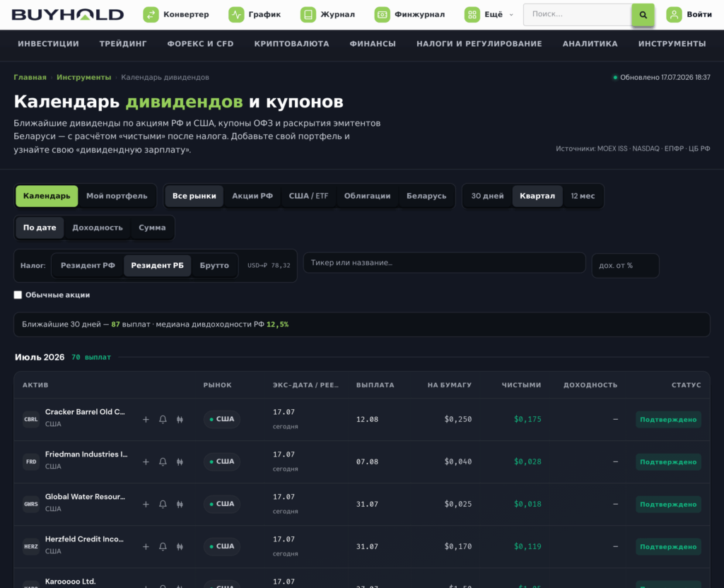Viewport: 724px width, 588px height.
Task: Focus the Тикер или название field
Action: click(x=444, y=263)
